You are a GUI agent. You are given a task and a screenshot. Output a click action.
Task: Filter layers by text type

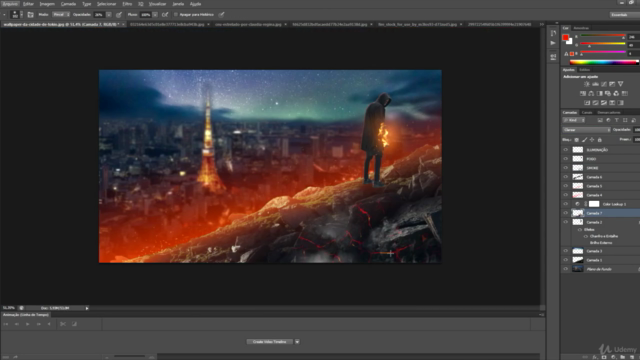(617, 120)
